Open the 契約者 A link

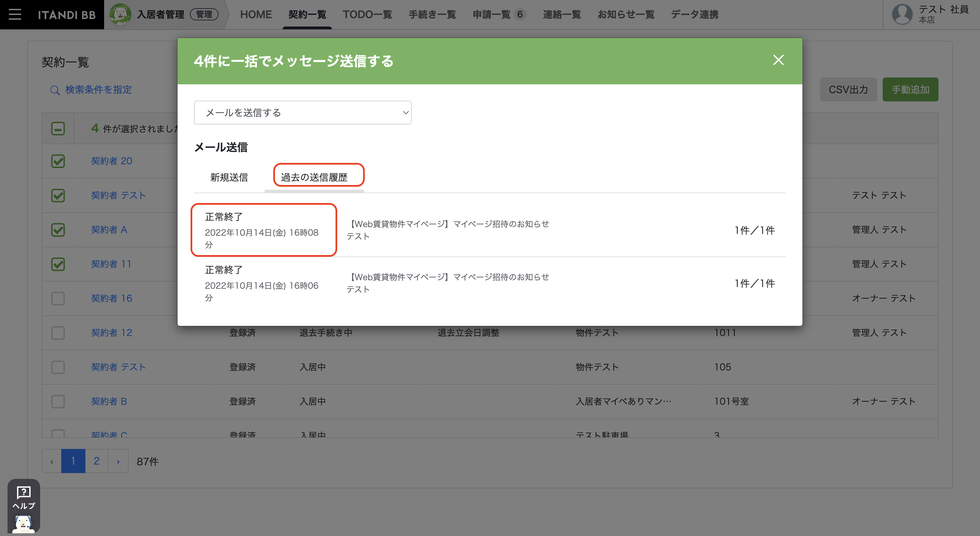[109, 230]
